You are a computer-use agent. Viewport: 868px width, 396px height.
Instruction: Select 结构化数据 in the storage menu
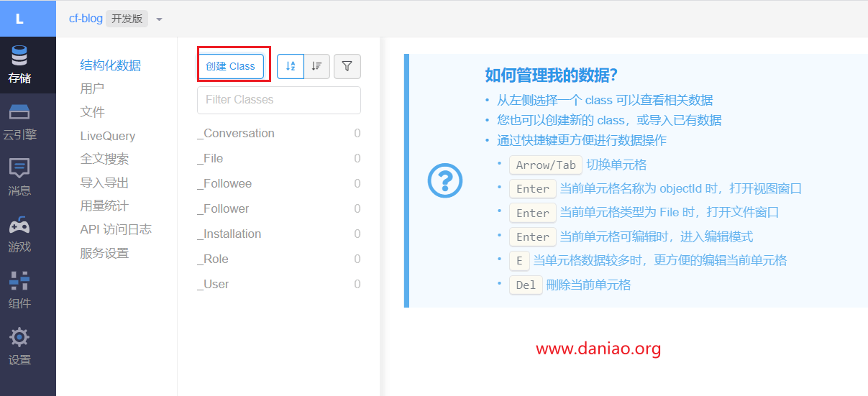(111, 65)
